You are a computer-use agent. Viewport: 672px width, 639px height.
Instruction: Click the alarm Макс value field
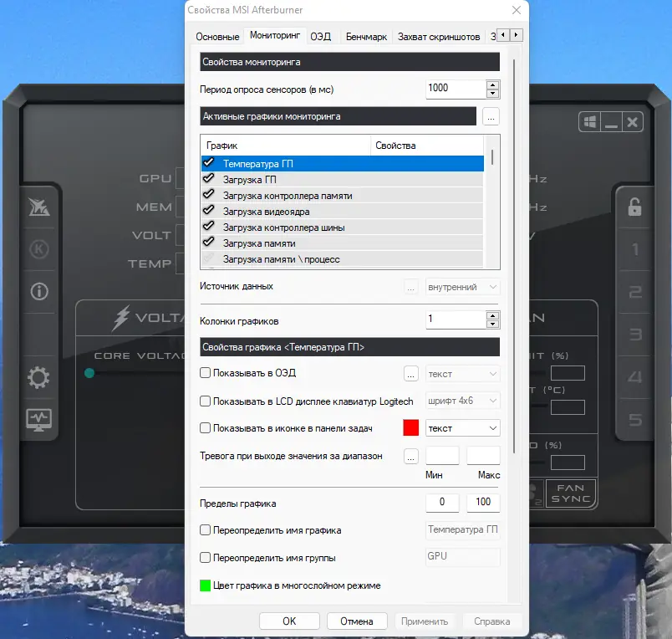click(x=483, y=456)
